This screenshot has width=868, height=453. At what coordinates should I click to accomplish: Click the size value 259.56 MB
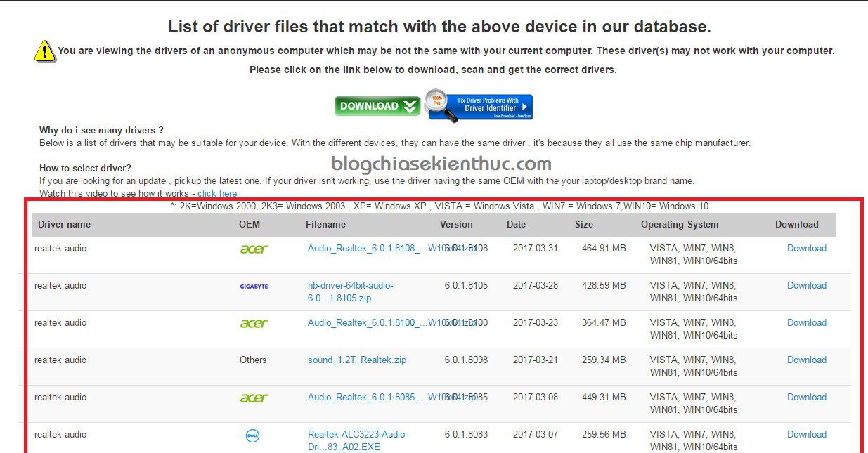pos(604,434)
